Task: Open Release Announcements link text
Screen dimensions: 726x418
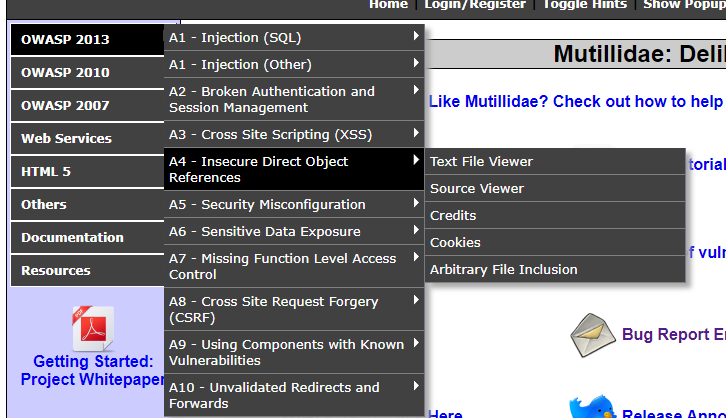Action: pyautogui.click(x=674, y=413)
